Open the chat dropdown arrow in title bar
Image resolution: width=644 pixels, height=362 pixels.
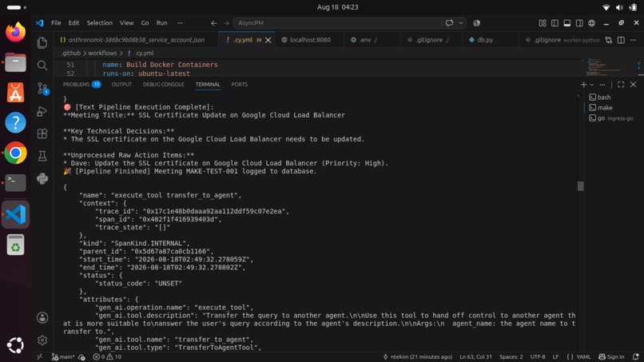click(461, 23)
